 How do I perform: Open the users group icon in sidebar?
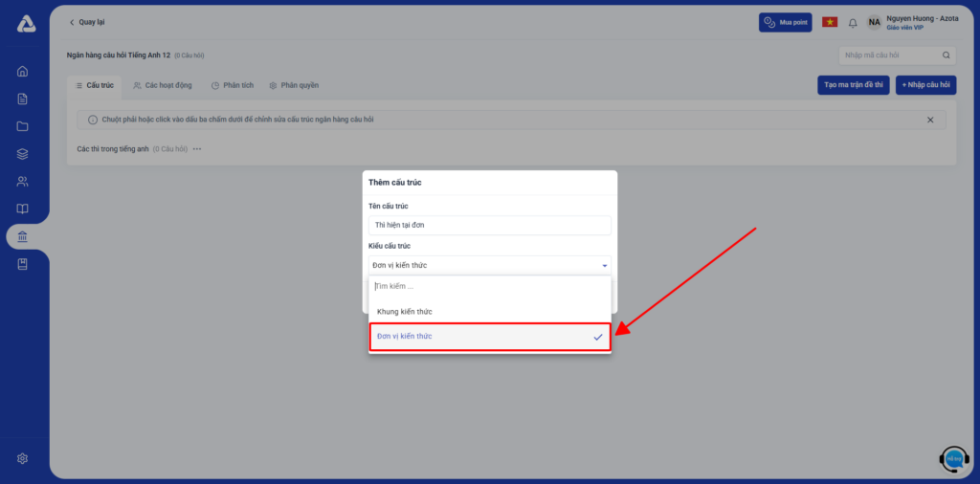point(23,182)
